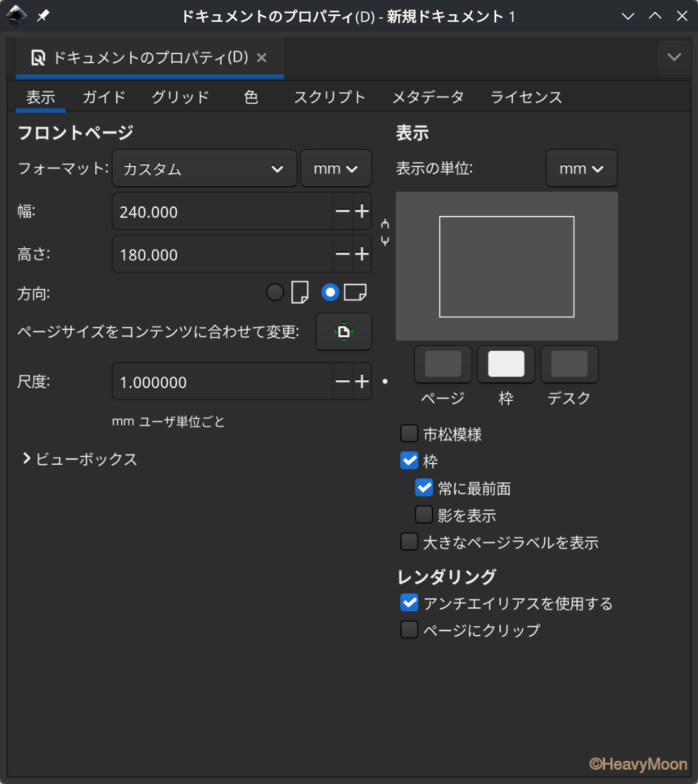Disable アンチエイリアスを使用する checkbox
The height and width of the screenshot is (784, 698).
(409, 603)
